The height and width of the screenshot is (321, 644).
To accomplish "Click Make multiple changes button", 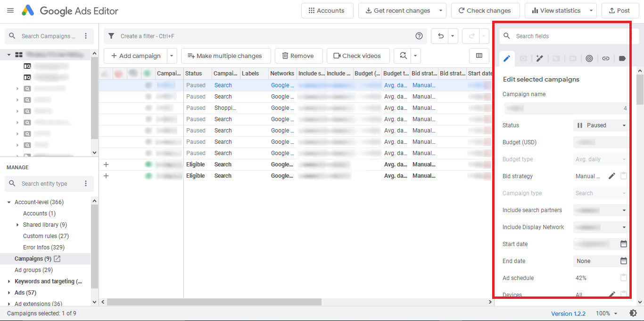I will pos(226,56).
